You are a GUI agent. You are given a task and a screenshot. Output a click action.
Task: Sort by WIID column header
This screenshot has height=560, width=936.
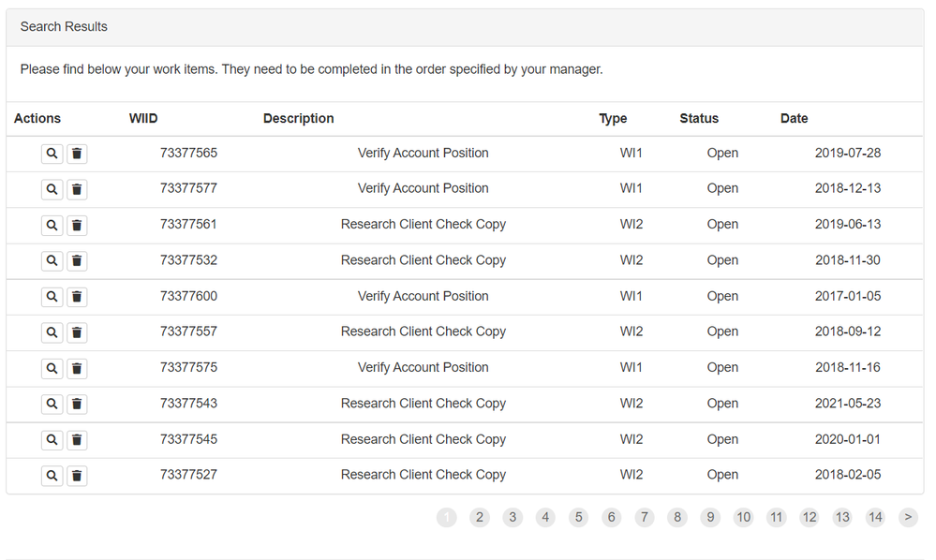pos(143,119)
